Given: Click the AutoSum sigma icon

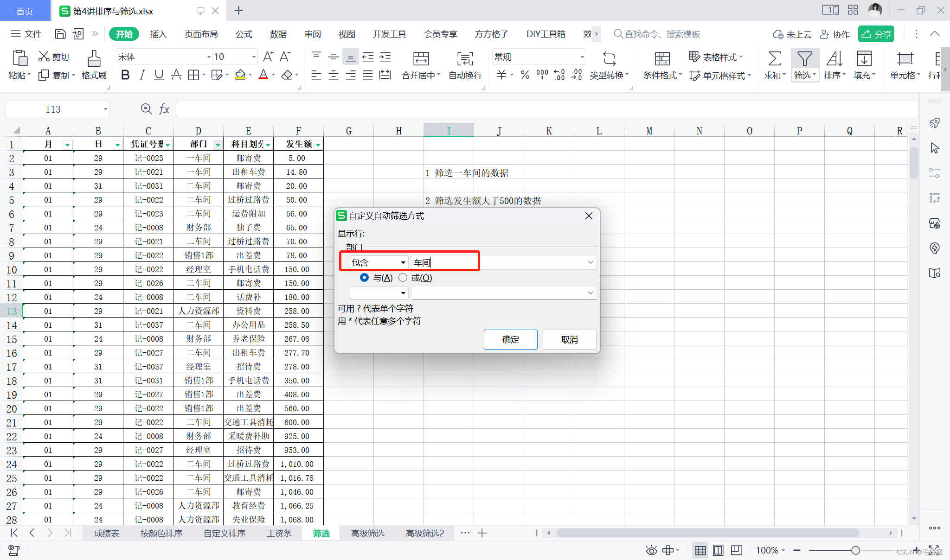Looking at the screenshot, I should (x=774, y=59).
